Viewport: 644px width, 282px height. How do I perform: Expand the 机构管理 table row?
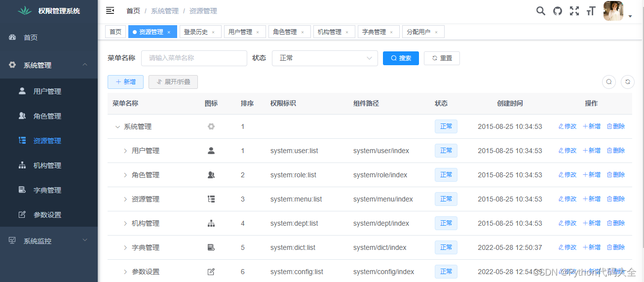coord(125,224)
